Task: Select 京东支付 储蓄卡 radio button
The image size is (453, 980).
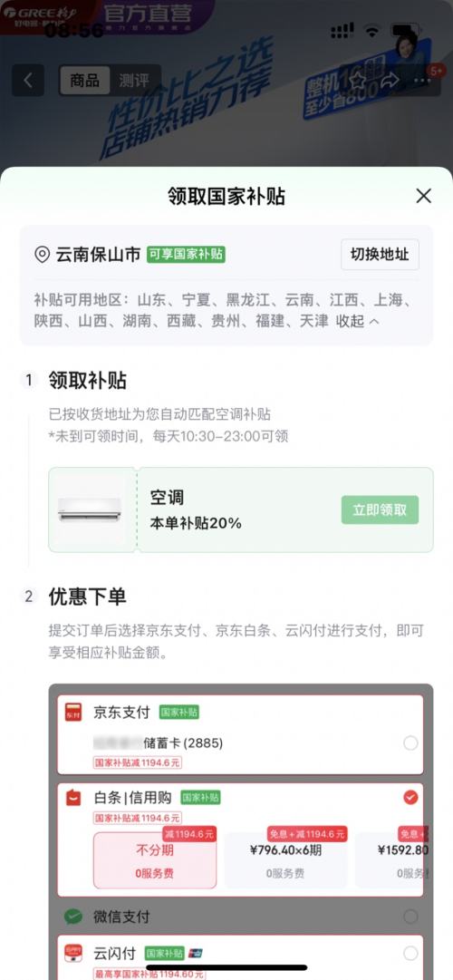Action: coord(410,743)
